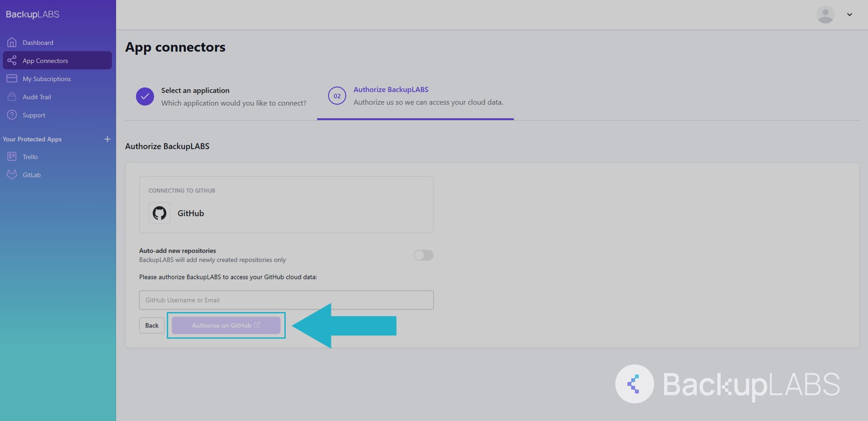Click the GitLab fox icon
The image size is (868, 421).
12,175
